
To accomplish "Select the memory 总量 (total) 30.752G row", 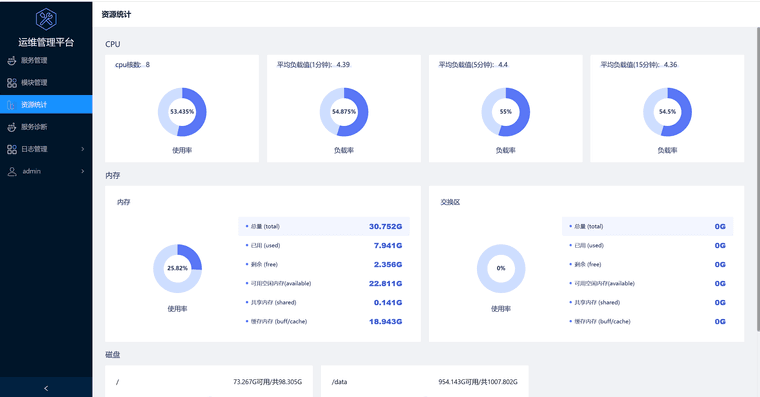I will point(324,226).
